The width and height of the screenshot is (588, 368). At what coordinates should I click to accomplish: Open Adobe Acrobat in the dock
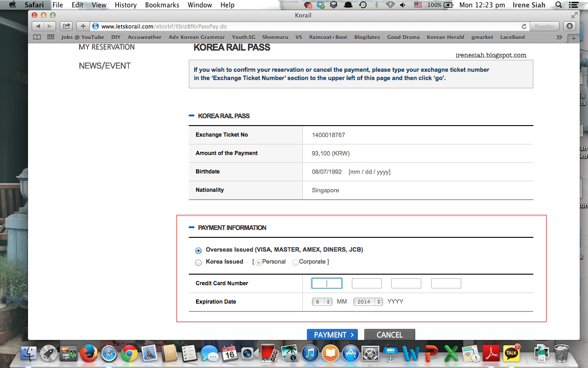(492, 353)
